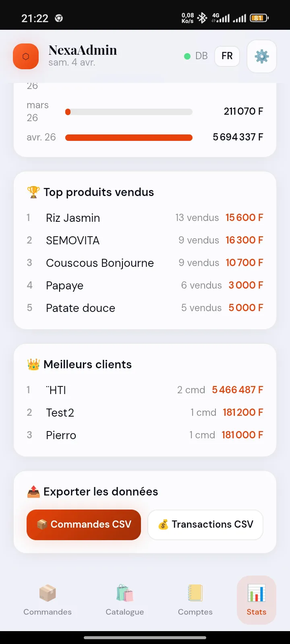Open the Commandes tab

pyautogui.click(x=48, y=600)
